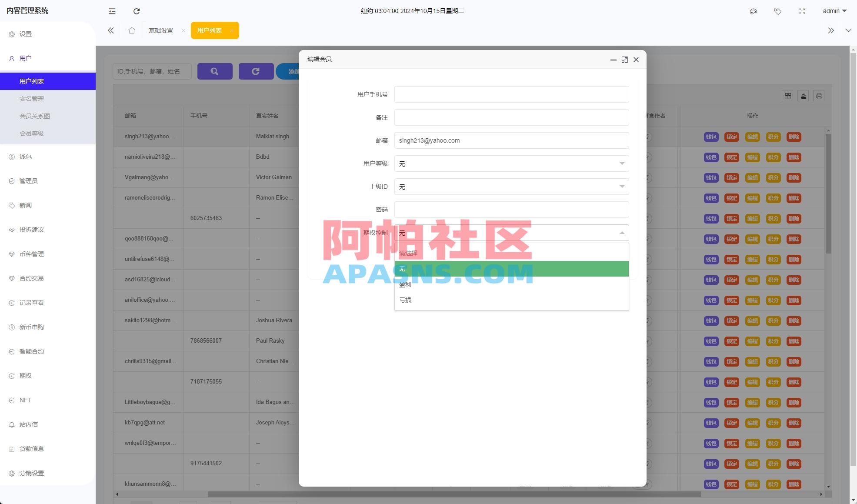Click the 删除 button on the first row
Image resolution: width=857 pixels, height=504 pixels.
[794, 136]
